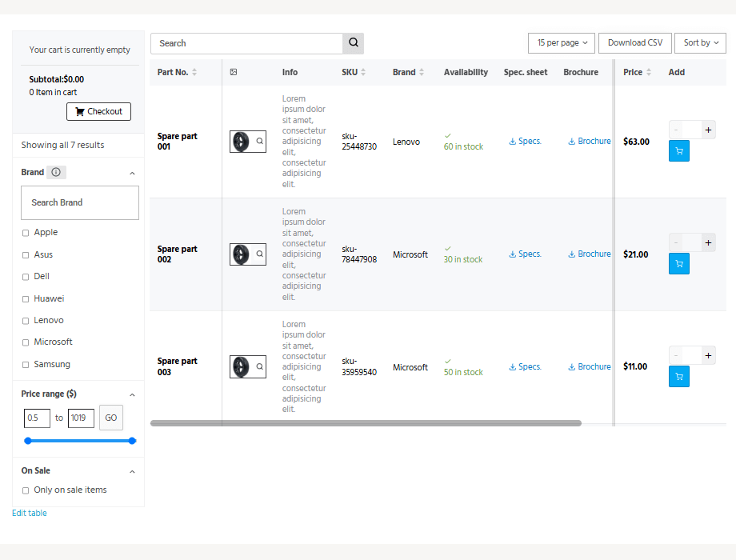
Task: Add Spare part 001 to cart
Action: coord(678,151)
